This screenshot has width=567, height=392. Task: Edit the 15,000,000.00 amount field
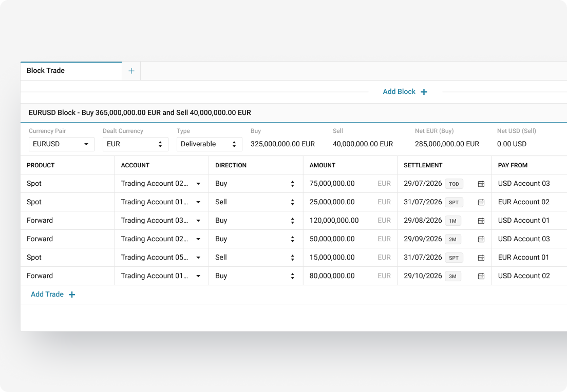(350, 257)
